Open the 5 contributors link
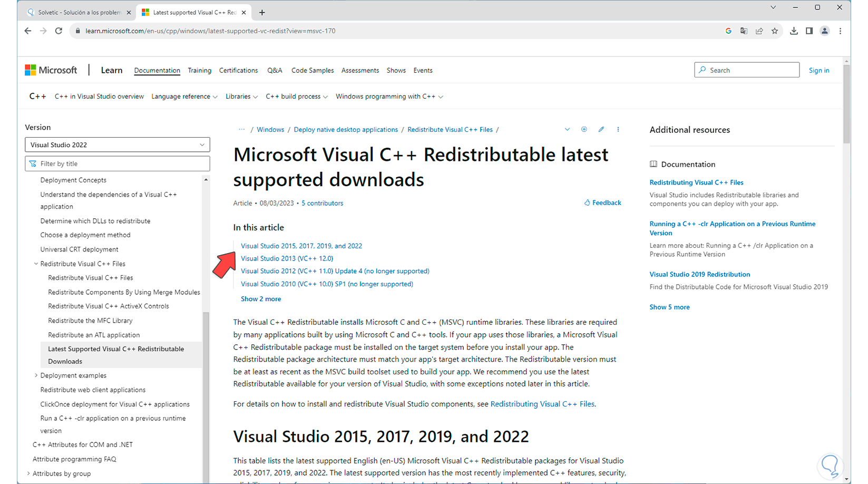 pyautogui.click(x=322, y=203)
